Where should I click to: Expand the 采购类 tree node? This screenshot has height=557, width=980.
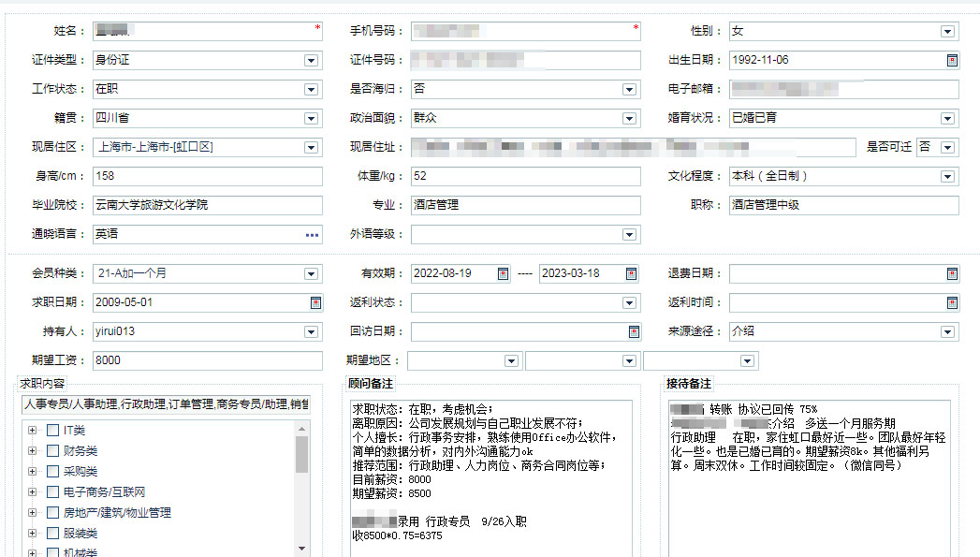point(32,472)
